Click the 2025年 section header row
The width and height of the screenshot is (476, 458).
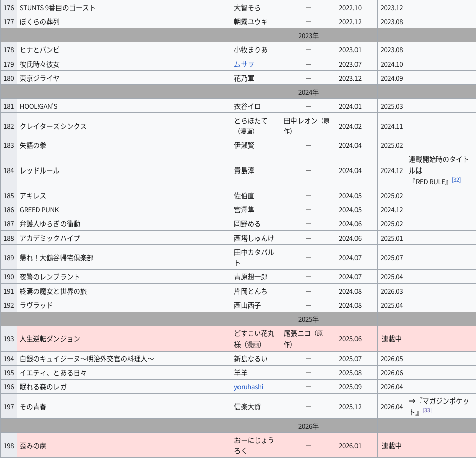tap(238, 319)
